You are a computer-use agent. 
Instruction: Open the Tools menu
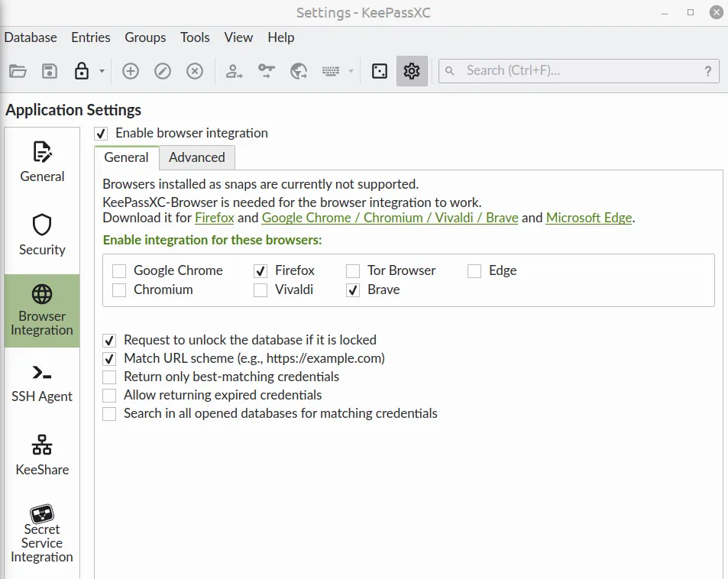(194, 37)
